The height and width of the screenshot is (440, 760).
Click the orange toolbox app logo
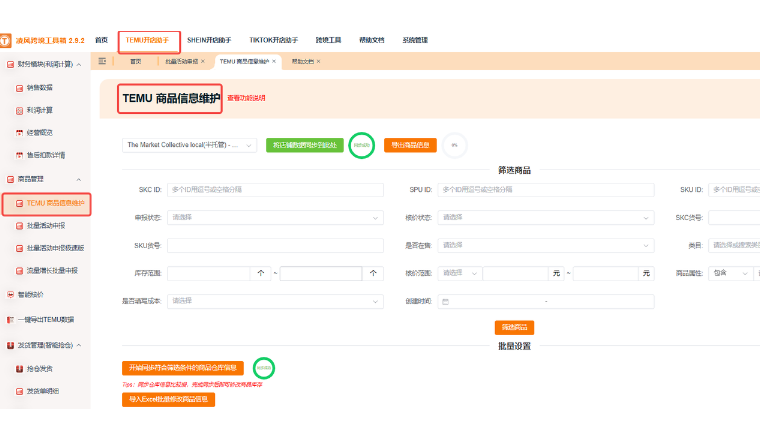(5, 40)
